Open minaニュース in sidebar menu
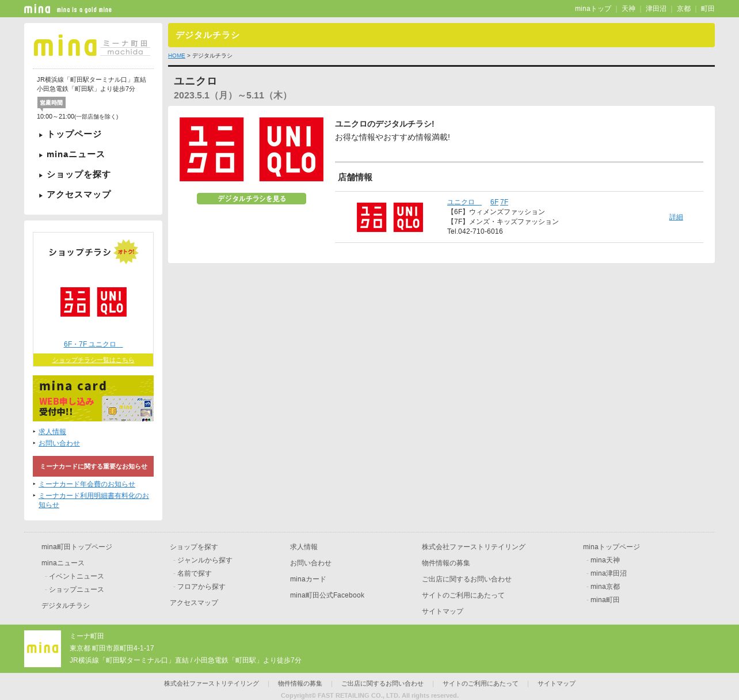Viewport: 739px width, 700px height. (x=76, y=154)
